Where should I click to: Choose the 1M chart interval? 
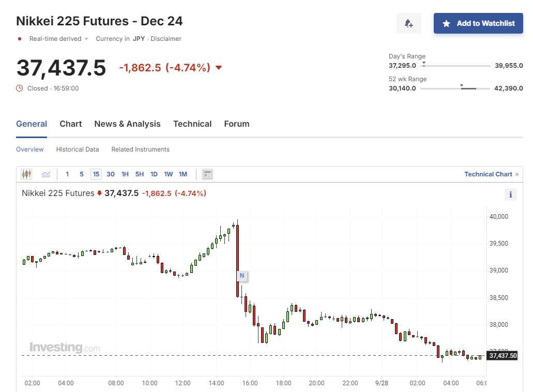click(183, 174)
